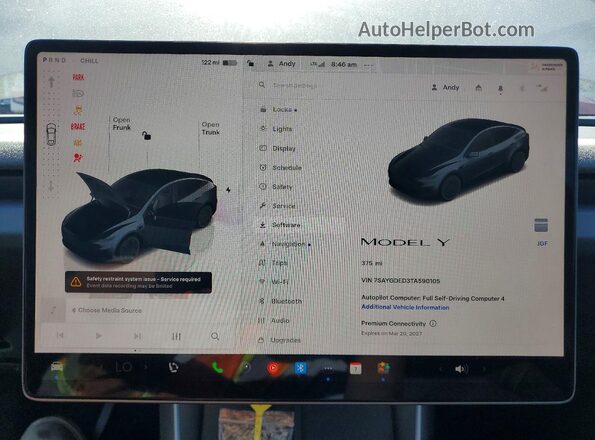Screen dimensions: 595x440
Task: Tap the red BRAKE warning indicator
Action: pyautogui.click(x=78, y=126)
